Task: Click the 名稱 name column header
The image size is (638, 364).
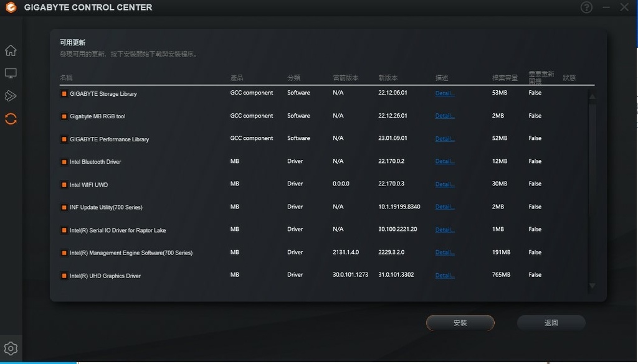Action: tap(66, 78)
